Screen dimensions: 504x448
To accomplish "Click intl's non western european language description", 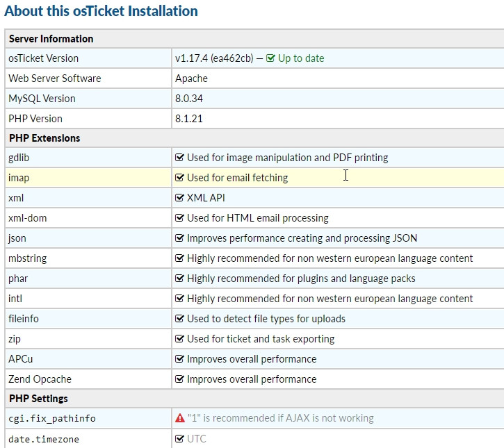I will 330,299.
